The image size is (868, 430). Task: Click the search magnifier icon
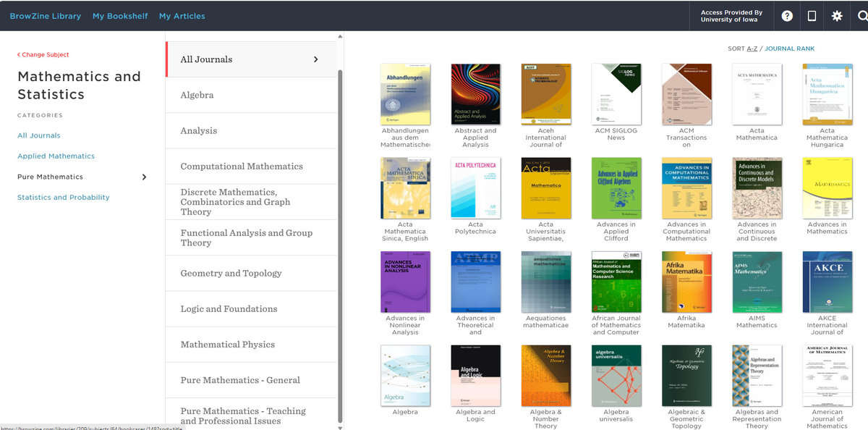pyautogui.click(x=861, y=16)
